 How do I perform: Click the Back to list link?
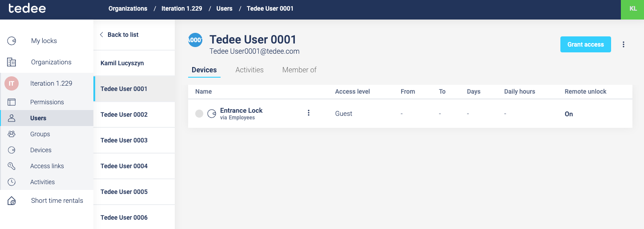[x=123, y=35]
